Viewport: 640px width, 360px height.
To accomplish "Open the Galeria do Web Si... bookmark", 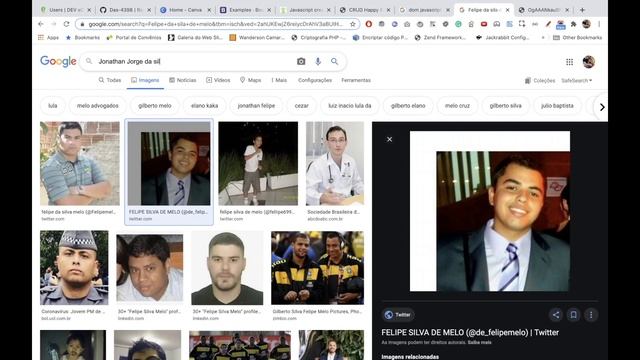I will tap(196, 38).
